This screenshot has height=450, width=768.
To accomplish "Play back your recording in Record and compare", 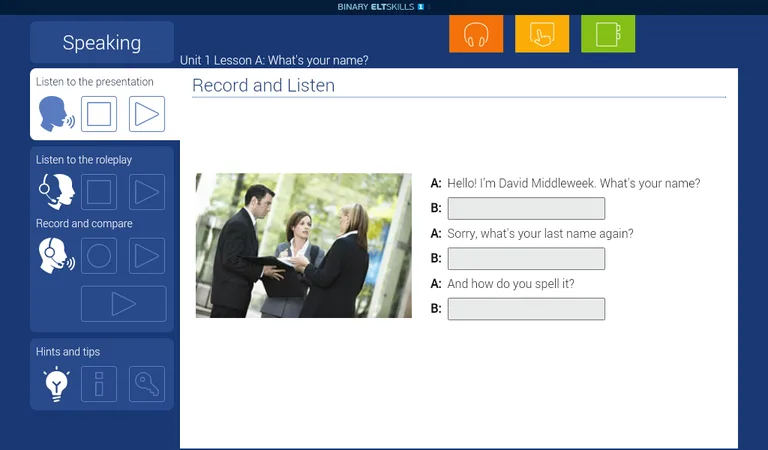I will click(x=147, y=256).
